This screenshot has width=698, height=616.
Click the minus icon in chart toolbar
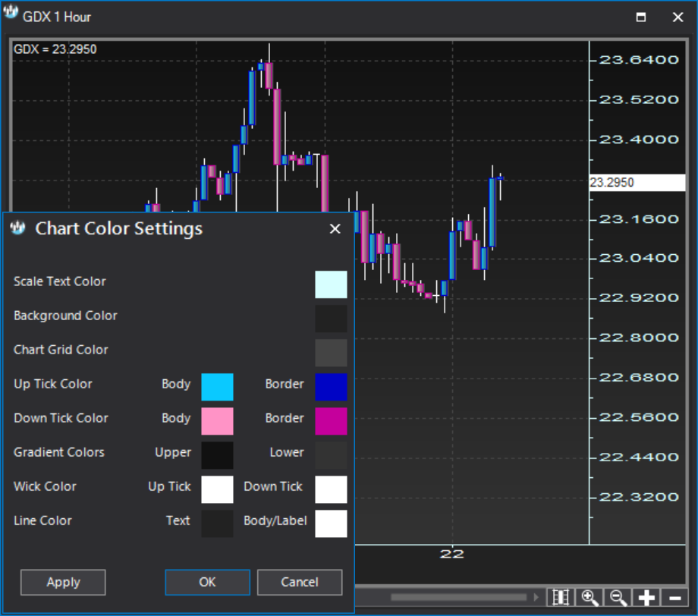point(674,597)
